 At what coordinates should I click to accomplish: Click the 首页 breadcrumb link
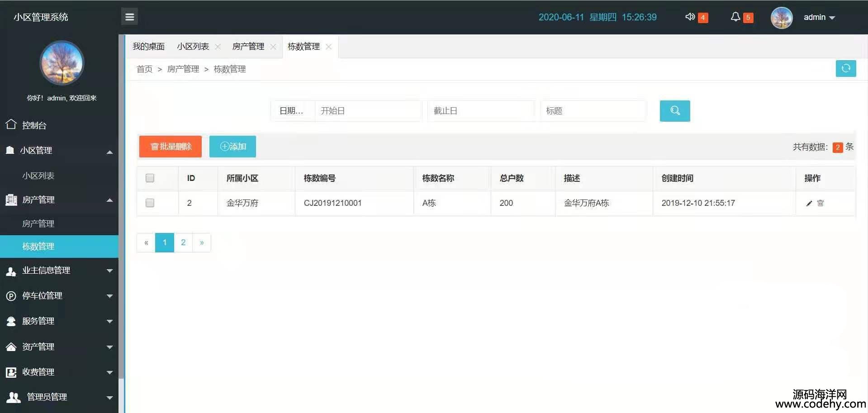(x=145, y=69)
